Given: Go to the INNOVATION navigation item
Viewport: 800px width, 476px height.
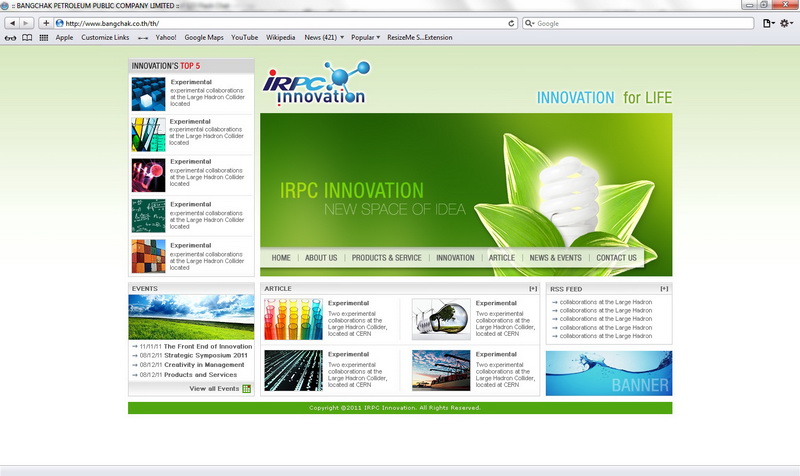Looking at the screenshot, I should [455, 258].
